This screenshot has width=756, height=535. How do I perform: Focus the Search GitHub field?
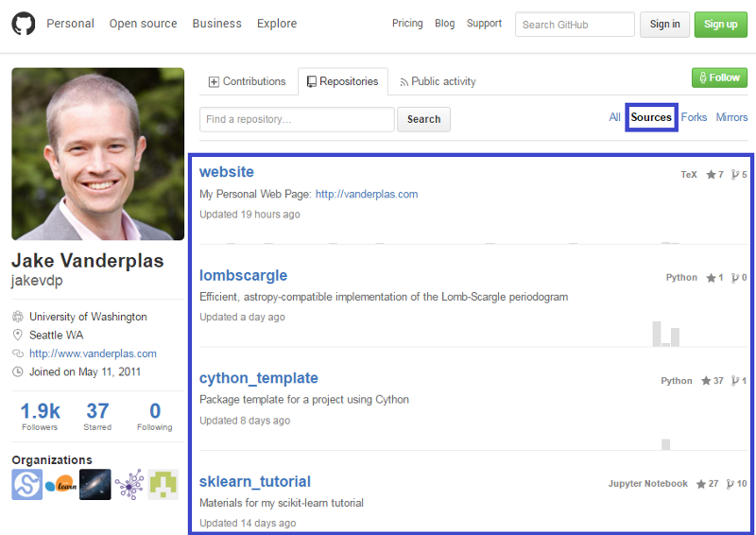click(575, 25)
